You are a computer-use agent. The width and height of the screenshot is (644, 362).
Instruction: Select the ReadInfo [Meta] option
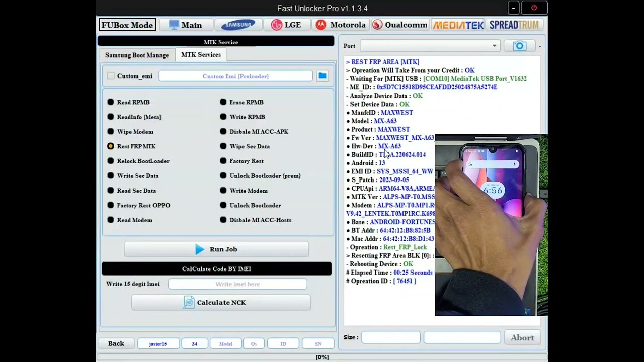[x=134, y=117]
